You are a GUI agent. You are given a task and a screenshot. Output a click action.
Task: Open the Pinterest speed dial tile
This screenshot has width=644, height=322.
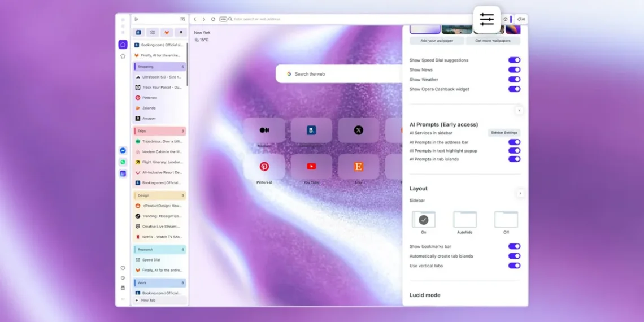[x=264, y=166]
